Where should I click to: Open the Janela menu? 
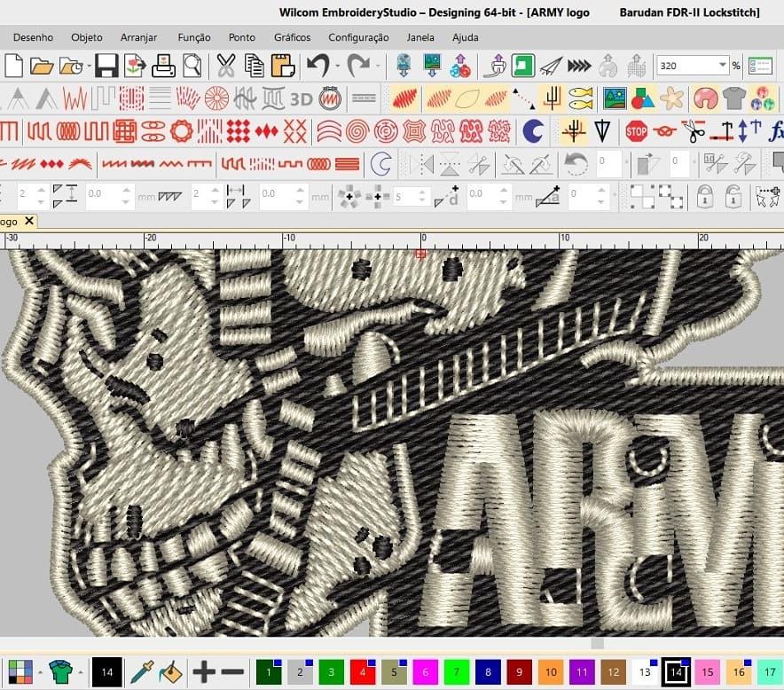tap(420, 37)
